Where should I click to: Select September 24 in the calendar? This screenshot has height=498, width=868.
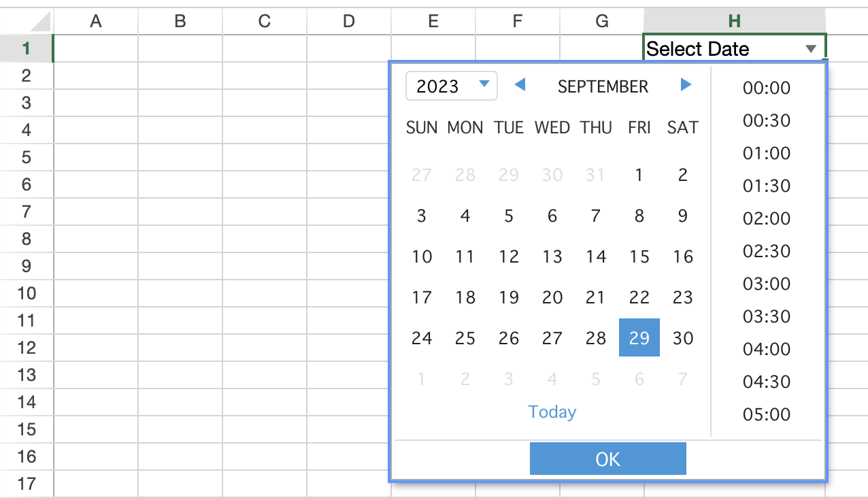[422, 337]
